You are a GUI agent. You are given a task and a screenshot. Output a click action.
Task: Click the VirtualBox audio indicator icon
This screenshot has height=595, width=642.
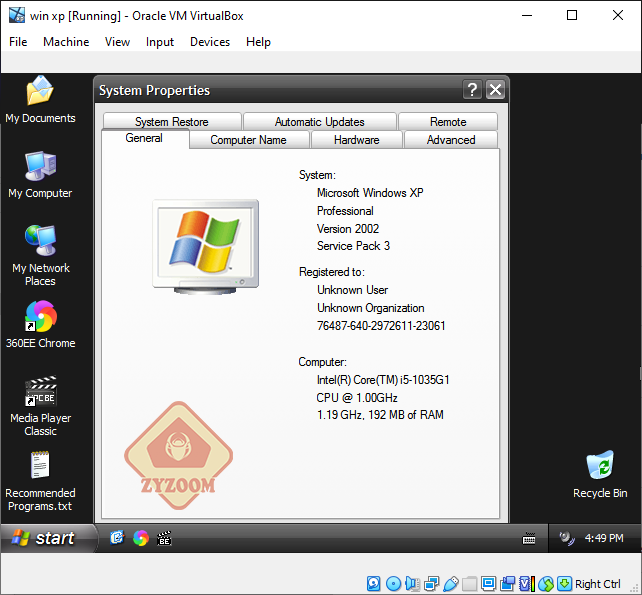pyautogui.click(x=412, y=584)
